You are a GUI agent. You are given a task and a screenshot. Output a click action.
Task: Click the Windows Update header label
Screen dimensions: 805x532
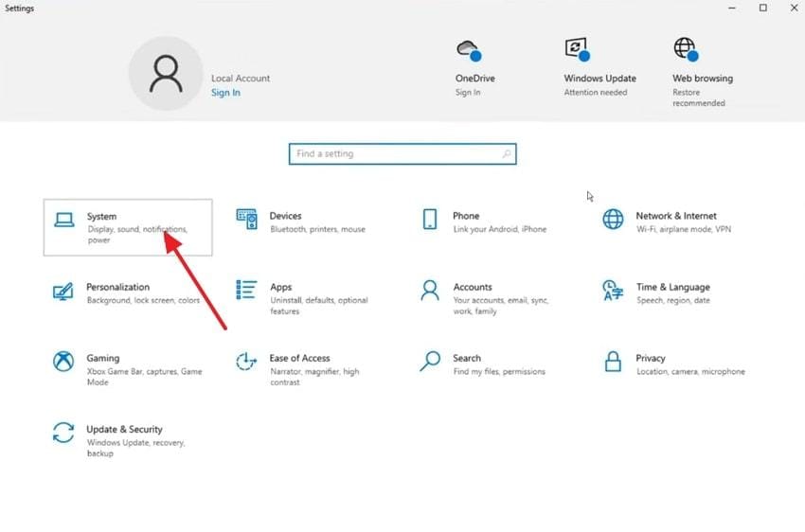(600, 78)
